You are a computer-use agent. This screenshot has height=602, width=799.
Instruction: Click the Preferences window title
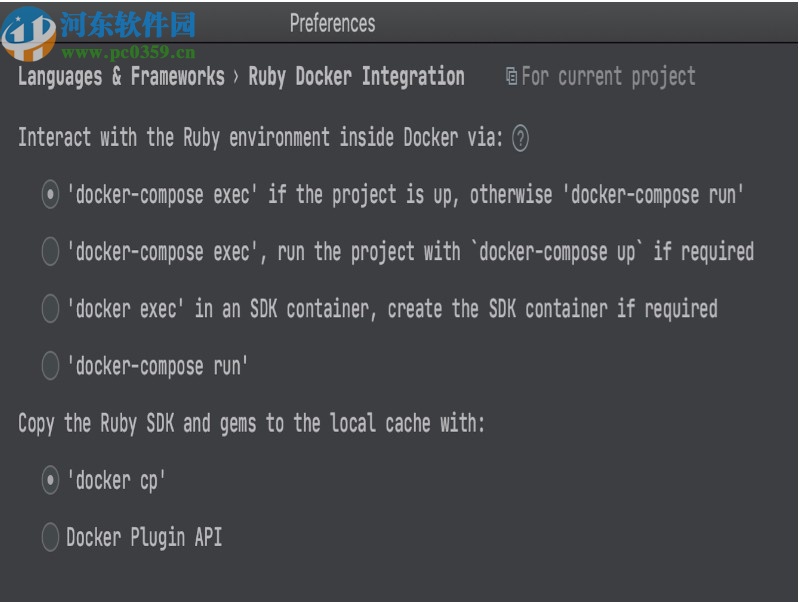tap(332, 23)
